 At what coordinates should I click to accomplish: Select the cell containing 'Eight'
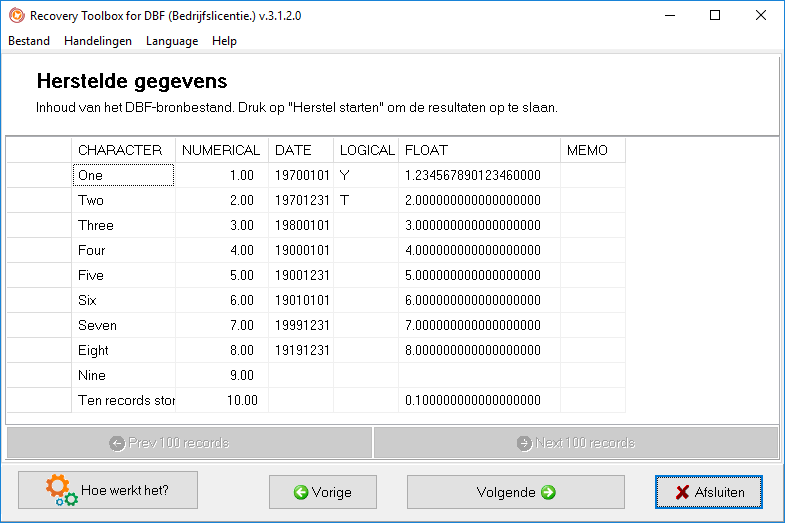pos(124,350)
